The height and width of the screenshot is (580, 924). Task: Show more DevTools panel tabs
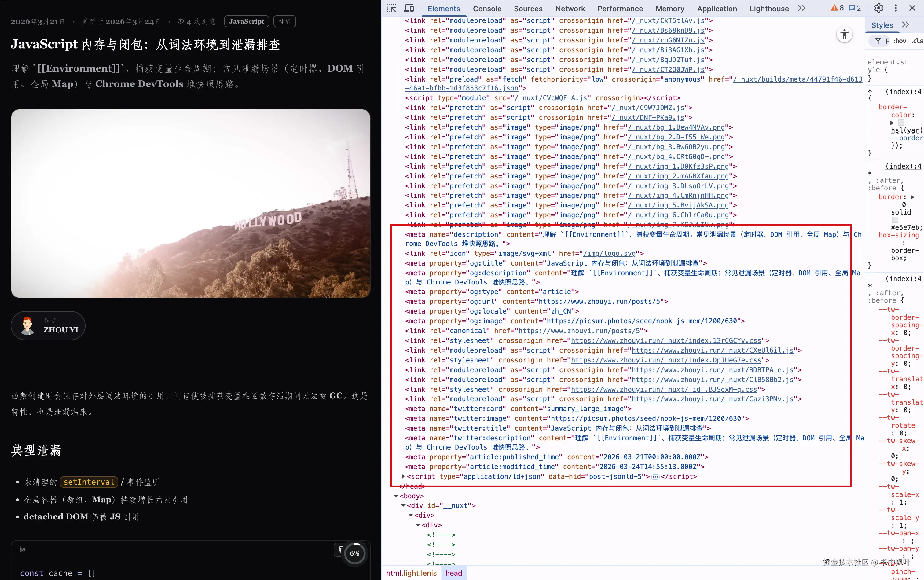(802, 8)
